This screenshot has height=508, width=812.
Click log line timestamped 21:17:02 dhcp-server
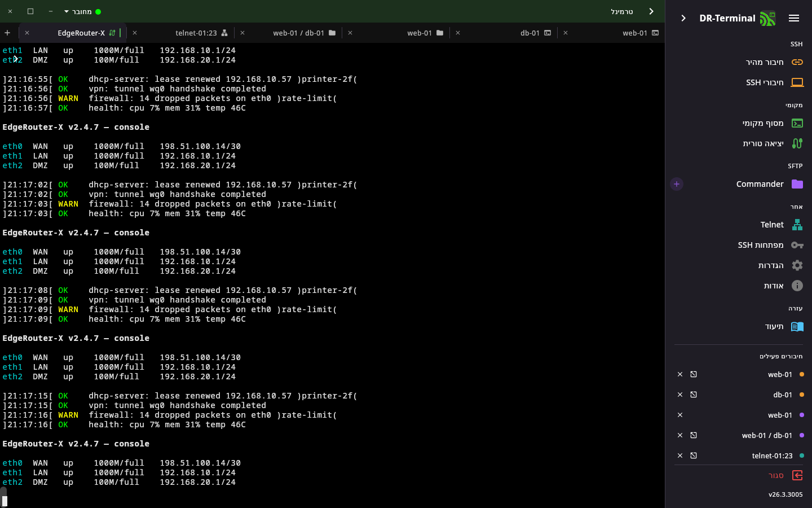click(180, 185)
